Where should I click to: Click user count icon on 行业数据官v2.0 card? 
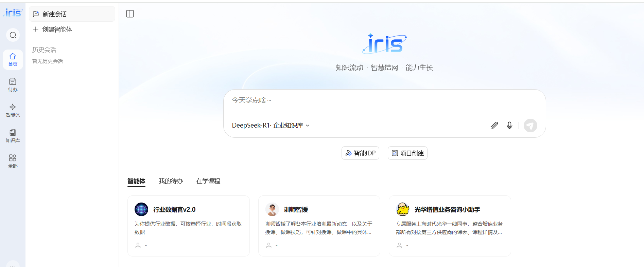[x=138, y=245]
